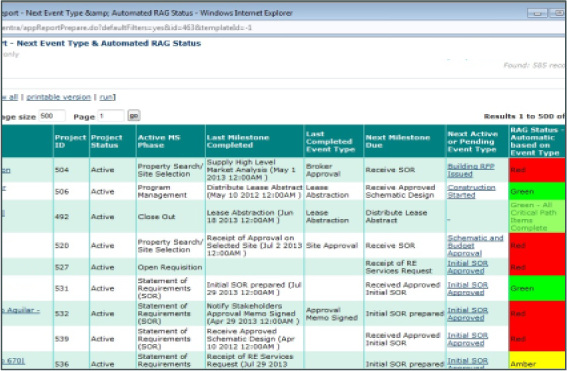Click the Red RAG cell for project 504

click(x=537, y=170)
